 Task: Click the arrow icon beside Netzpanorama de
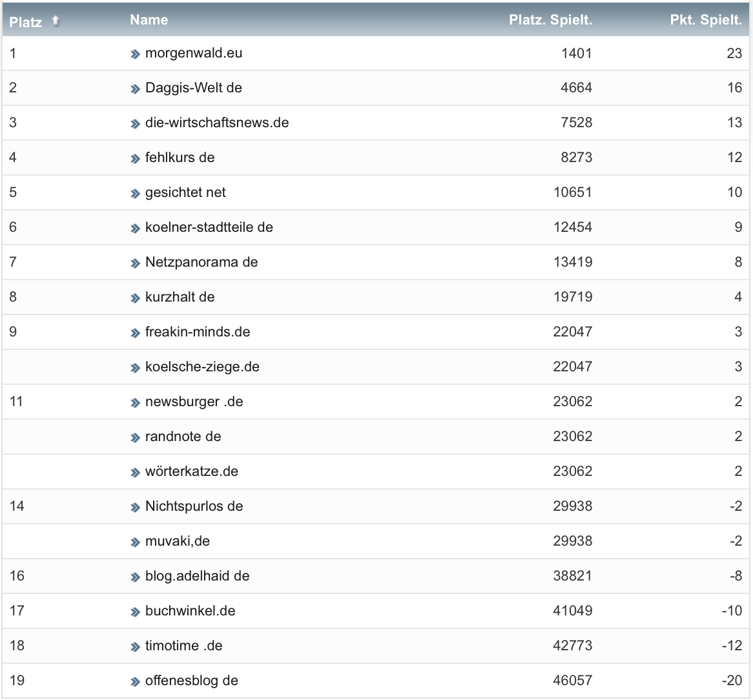pyautogui.click(x=135, y=263)
